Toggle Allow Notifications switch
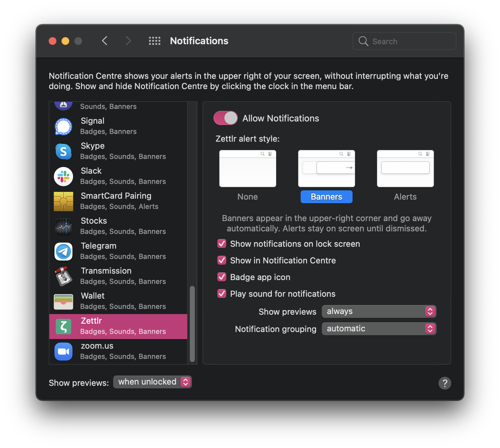This screenshot has height=448, width=500. click(x=226, y=118)
